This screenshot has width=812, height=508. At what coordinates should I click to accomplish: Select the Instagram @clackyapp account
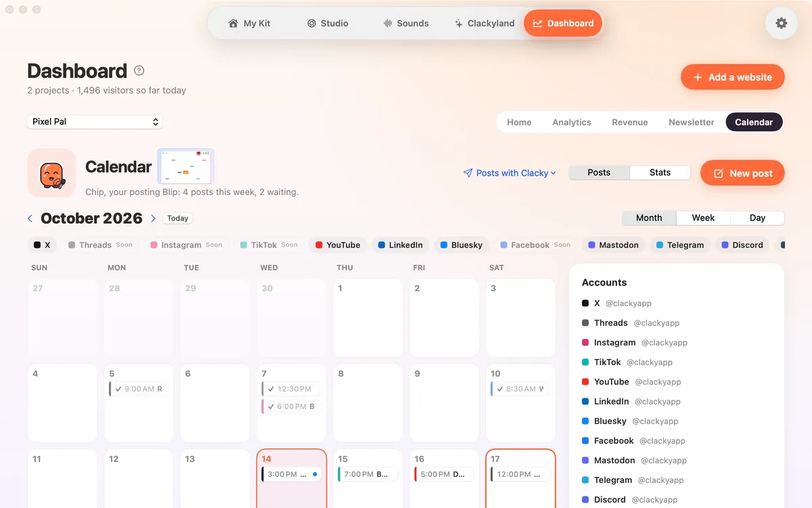pos(635,343)
